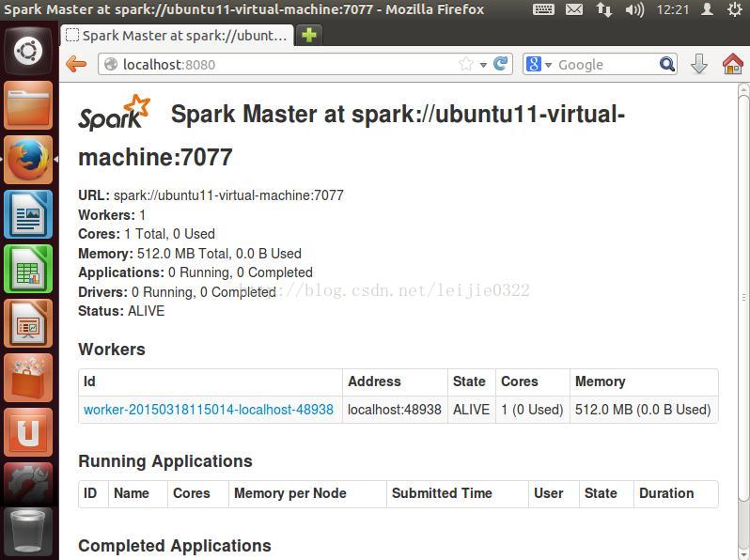Open the clock showing 12:21
Viewport: 750px width, 560px height.
pyautogui.click(x=673, y=9)
